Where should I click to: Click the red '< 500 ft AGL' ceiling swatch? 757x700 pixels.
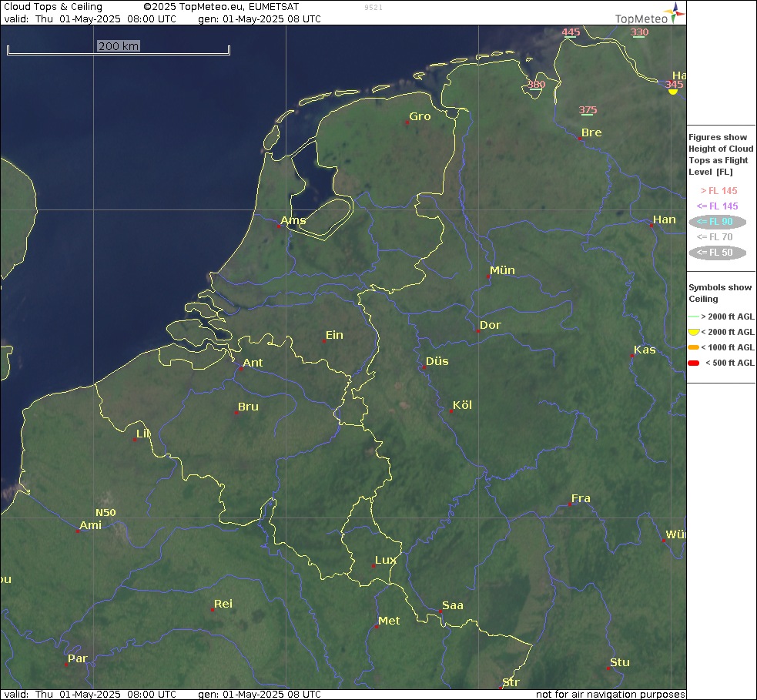[x=693, y=363]
